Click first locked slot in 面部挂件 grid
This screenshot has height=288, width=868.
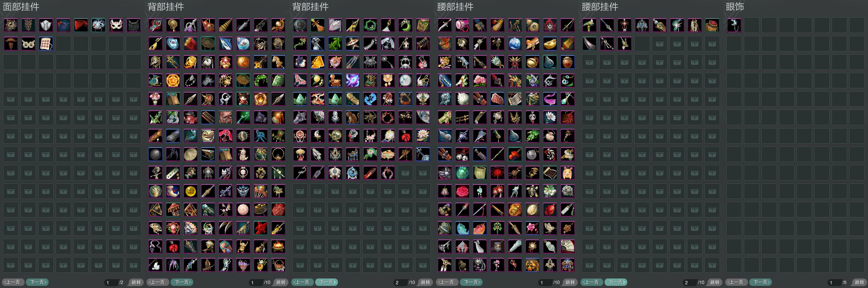tap(11, 99)
